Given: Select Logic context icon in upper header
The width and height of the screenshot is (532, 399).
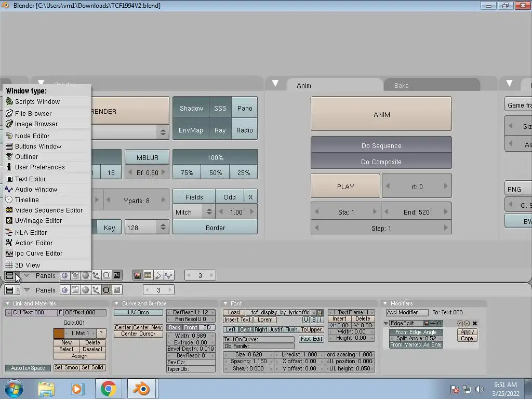Looking at the screenshot, I should 64,275.
